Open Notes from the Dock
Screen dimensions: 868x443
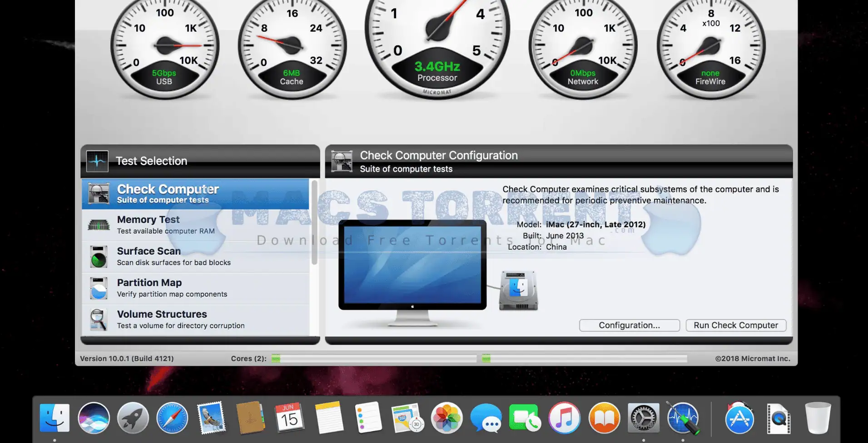(x=329, y=418)
